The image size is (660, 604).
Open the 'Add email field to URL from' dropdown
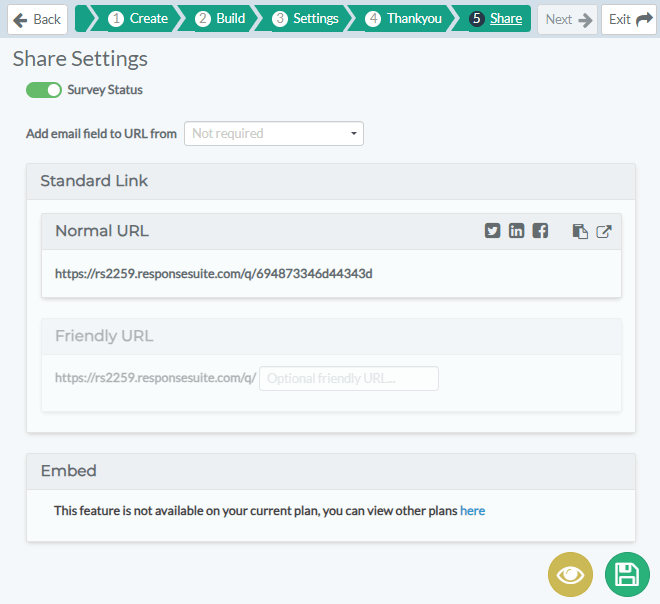click(x=274, y=133)
